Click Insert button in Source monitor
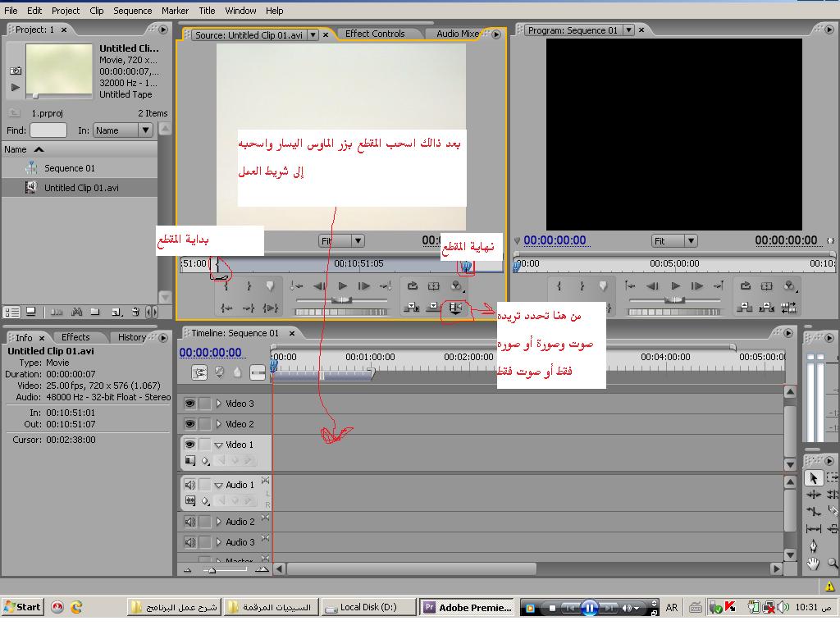Screen dimensions: 840x630 (x=411, y=307)
